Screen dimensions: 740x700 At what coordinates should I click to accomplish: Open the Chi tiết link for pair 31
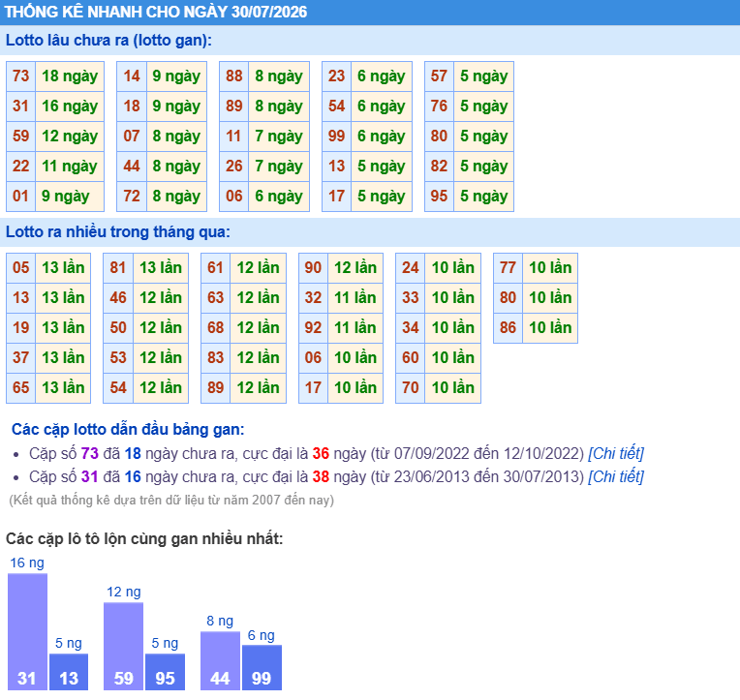[616, 477]
